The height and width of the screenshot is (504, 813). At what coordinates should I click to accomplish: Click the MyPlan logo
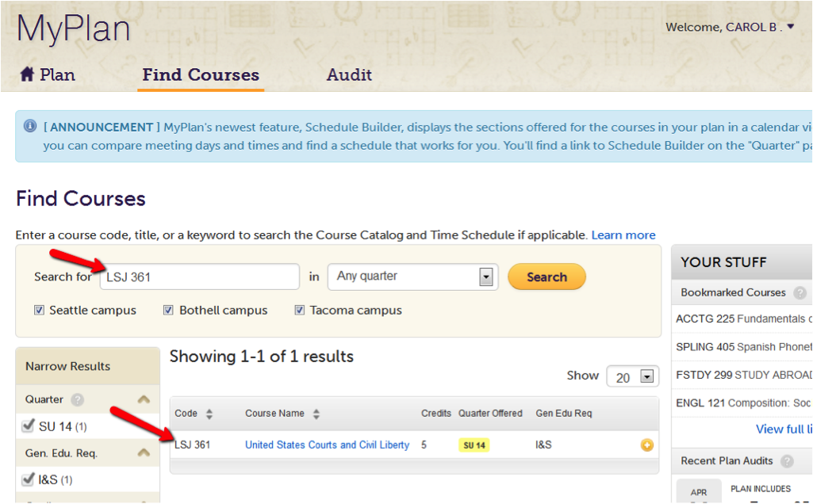tap(73, 29)
